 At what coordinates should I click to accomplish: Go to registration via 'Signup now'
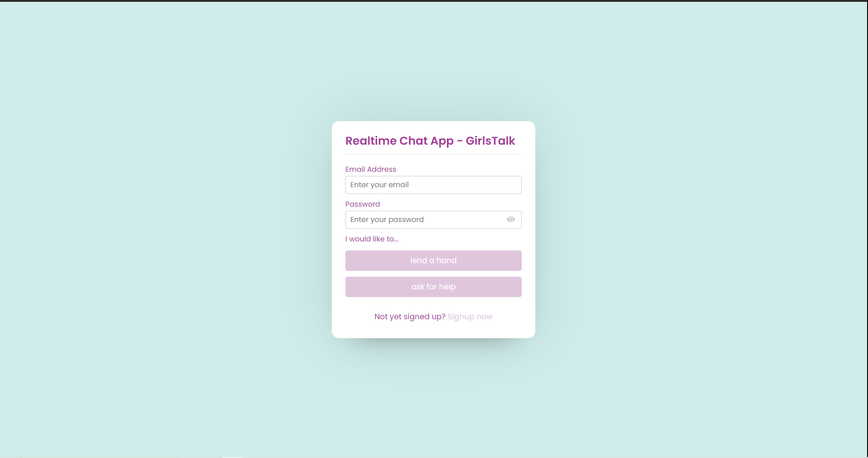pos(470,316)
